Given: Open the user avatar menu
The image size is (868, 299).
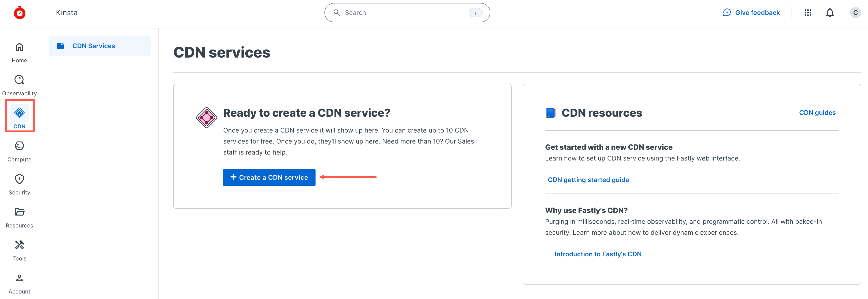Looking at the screenshot, I should [x=855, y=12].
